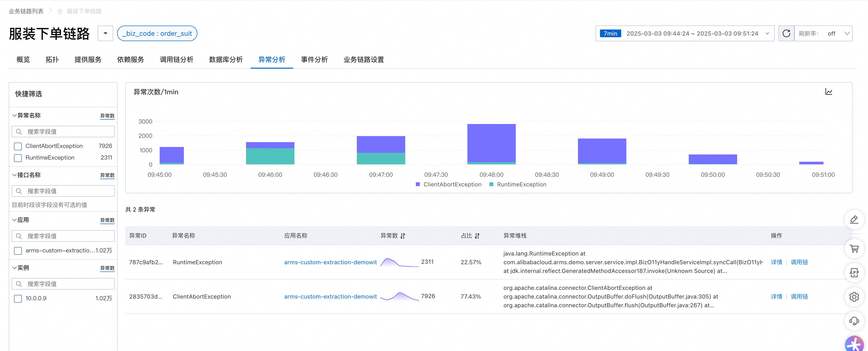The width and height of the screenshot is (868, 351).
Task: Click 异常数 sort label in 接口名称 section
Action: click(107, 175)
